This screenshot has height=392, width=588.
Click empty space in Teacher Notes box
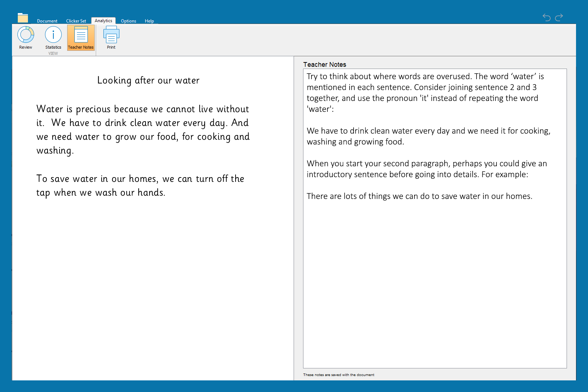[x=434, y=283]
